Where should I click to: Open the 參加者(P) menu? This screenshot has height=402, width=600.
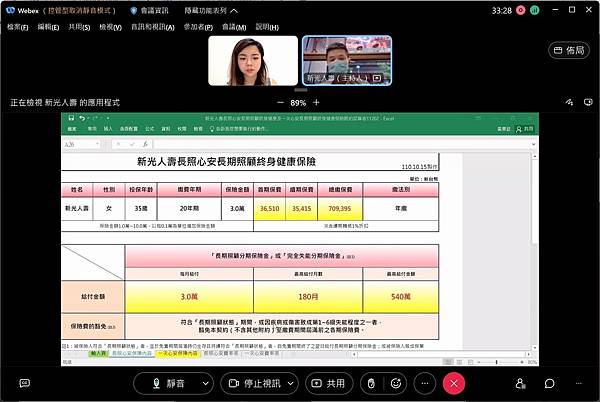198,27
